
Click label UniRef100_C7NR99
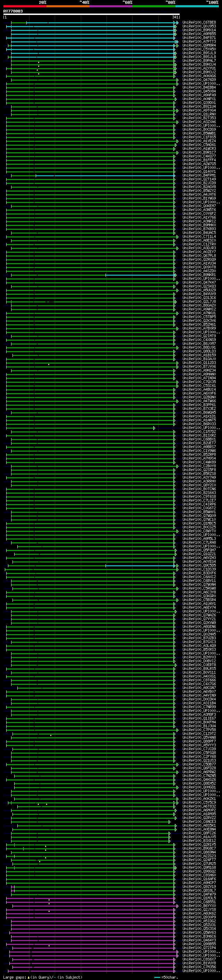point(199,707)
